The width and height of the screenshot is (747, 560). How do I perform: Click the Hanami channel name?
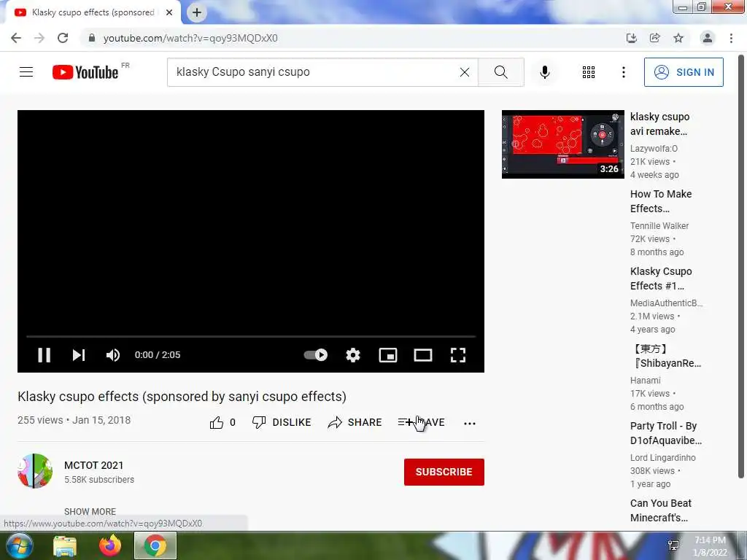coord(645,381)
